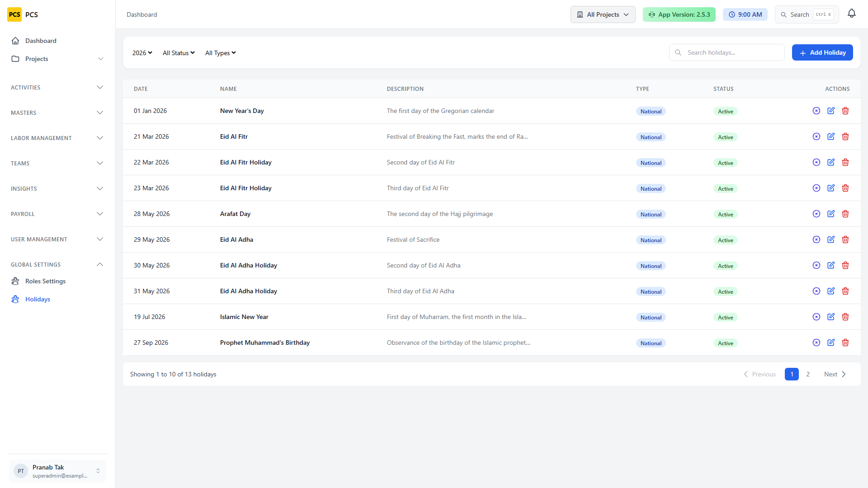Click the Dashboard home icon in sidebar
868x488 pixels.
[x=15, y=41]
